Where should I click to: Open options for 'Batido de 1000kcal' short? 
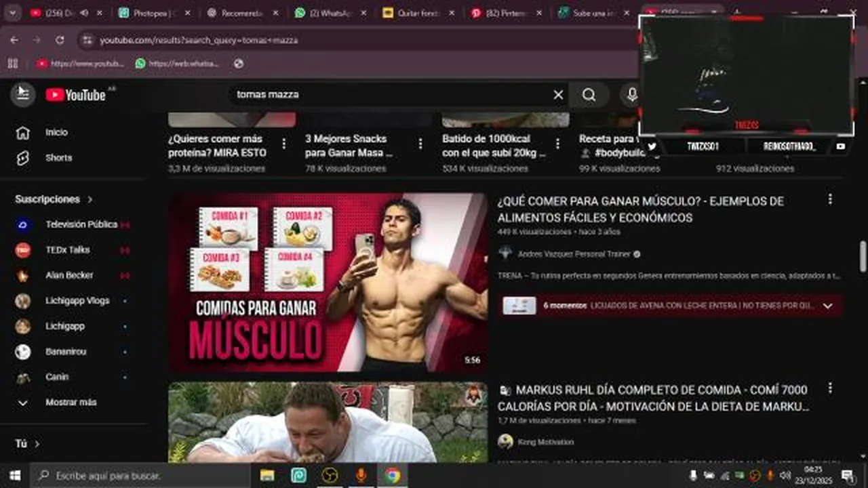coord(557,144)
